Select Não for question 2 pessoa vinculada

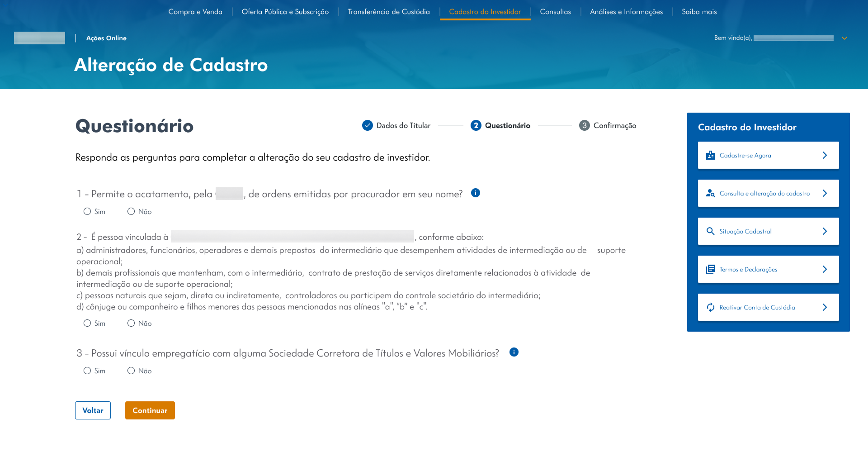131,323
